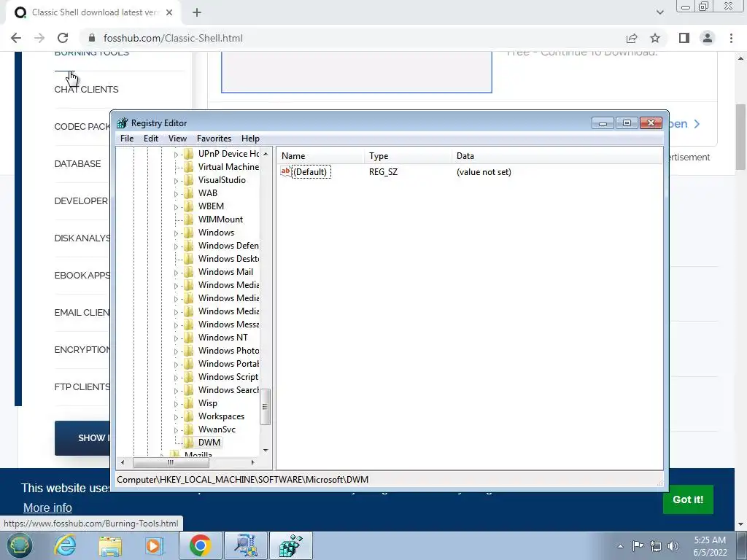Open the CHAT CLIENTS category link
This screenshot has width=747, height=560.
(x=86, y=90)
